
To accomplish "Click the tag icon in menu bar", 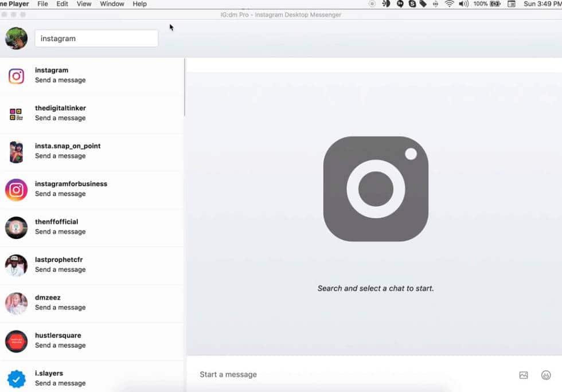I will (423, 4).
